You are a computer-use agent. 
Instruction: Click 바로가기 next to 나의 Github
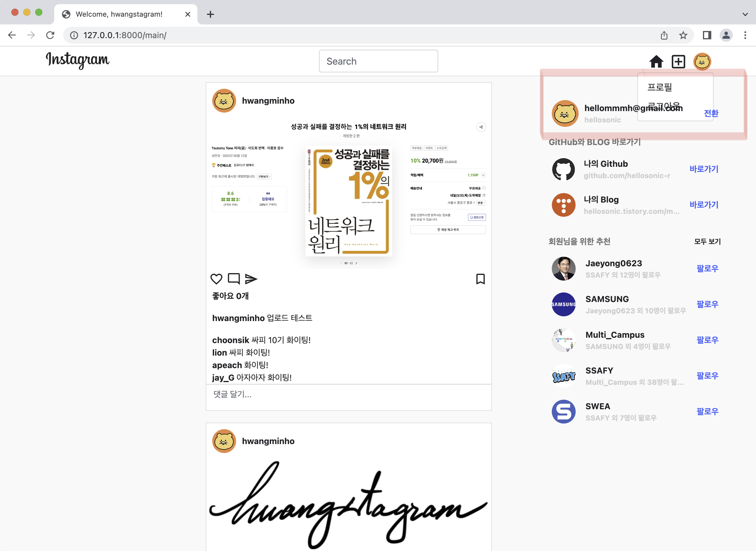(704, 169)
